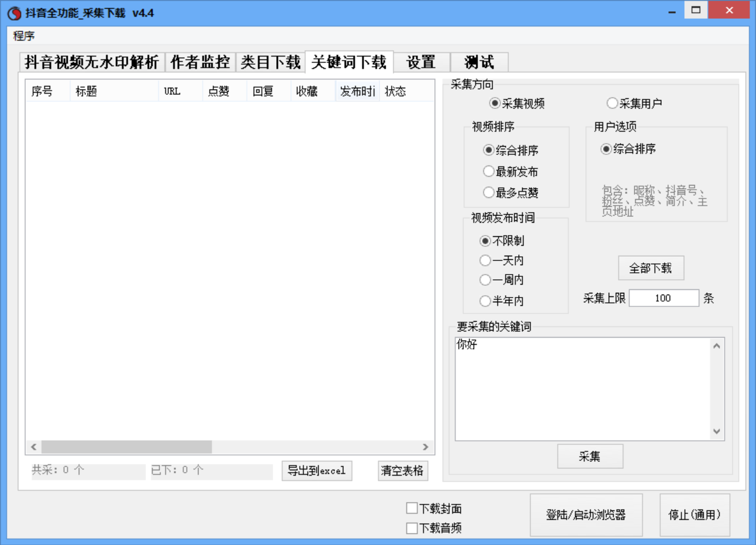Viewport: 756px width, 545px height.
Task: Select 不限制 publish time option
Action: click(502, 241)
